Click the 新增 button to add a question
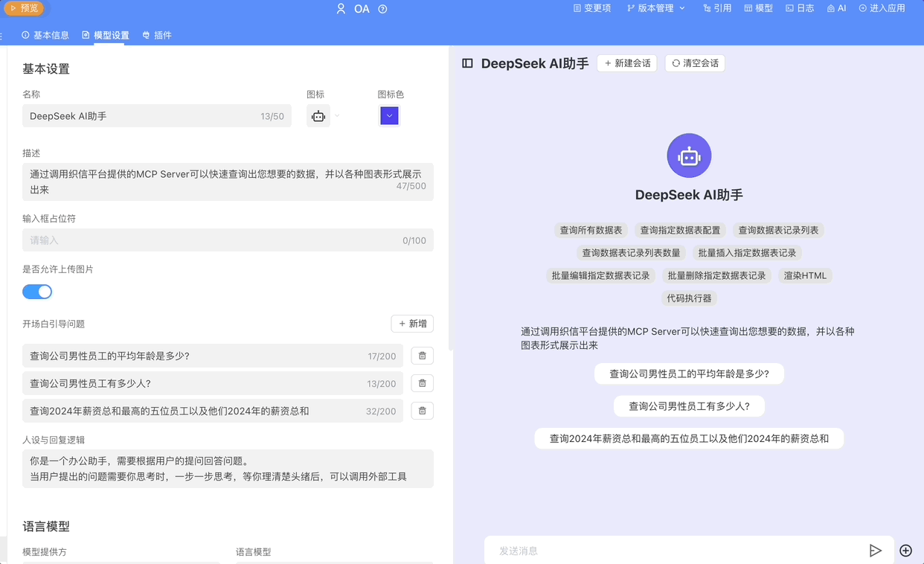The image size is (924, 564). [412, 324]
